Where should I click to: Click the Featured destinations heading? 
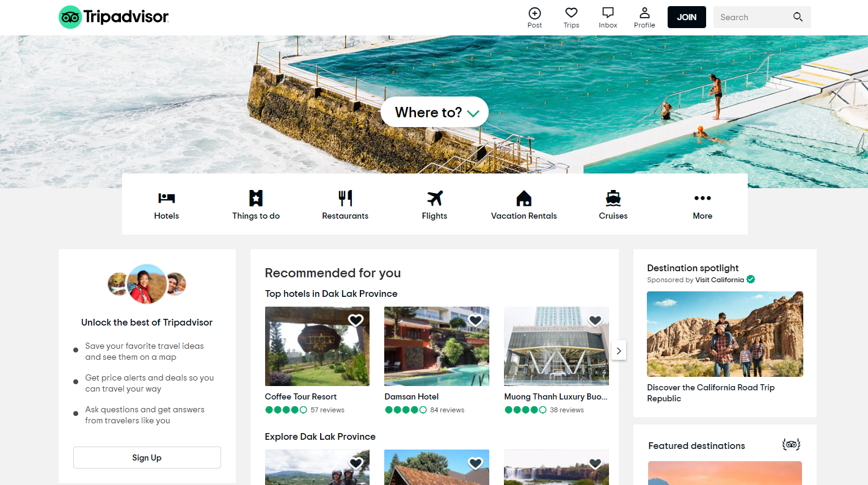pyautogui.click(x=696, y=446)
